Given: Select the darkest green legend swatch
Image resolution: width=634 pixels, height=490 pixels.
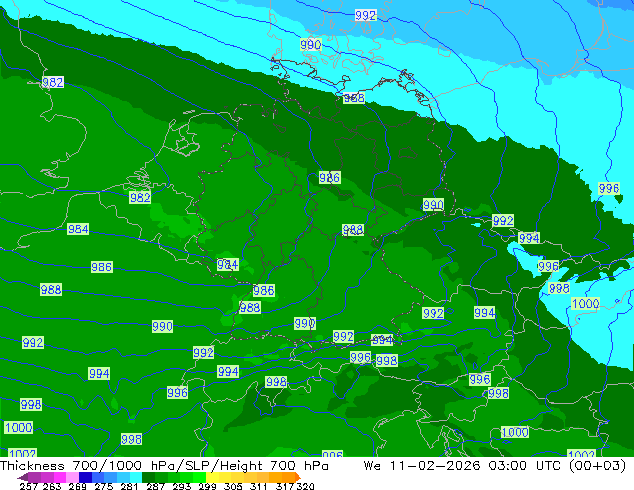Looking at the screenshot, I should 148,477.
